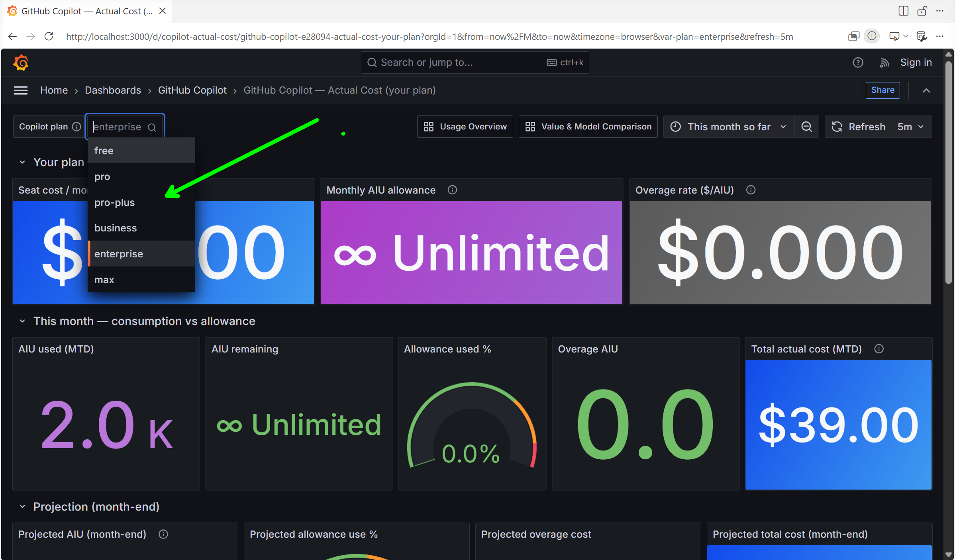Viewport: 955px width, 560px height.
Task: Click the scrollbar down arrow
Action: pyautogui.click(x=949, y=555)
